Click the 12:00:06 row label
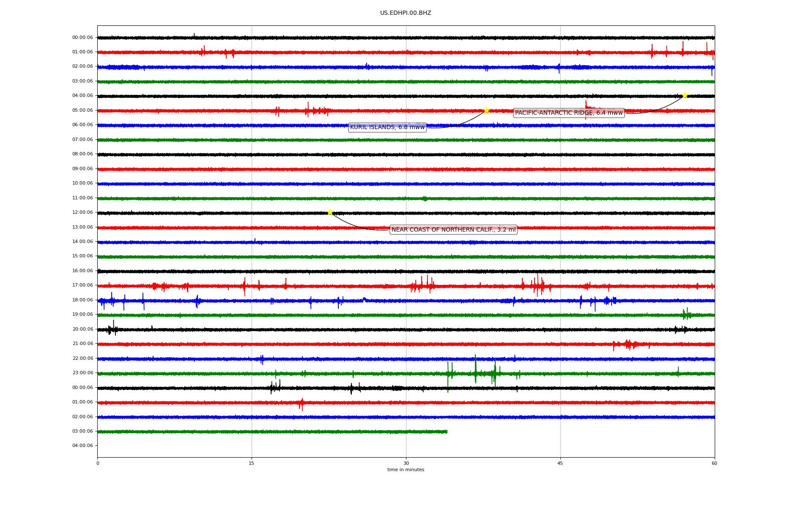 click(82, 213)
